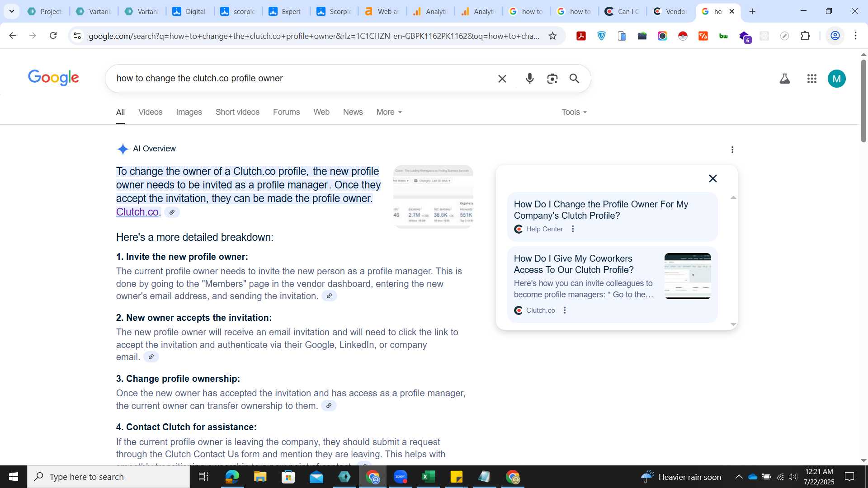
Task: Open the Adobe Acrobat extension icon
Action: 581,36
